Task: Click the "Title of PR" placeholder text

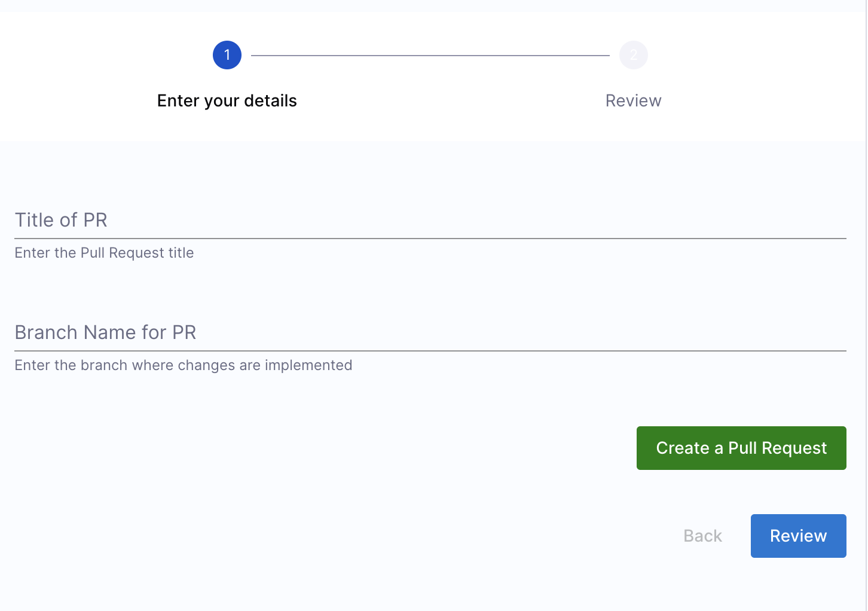Action: 61,220
